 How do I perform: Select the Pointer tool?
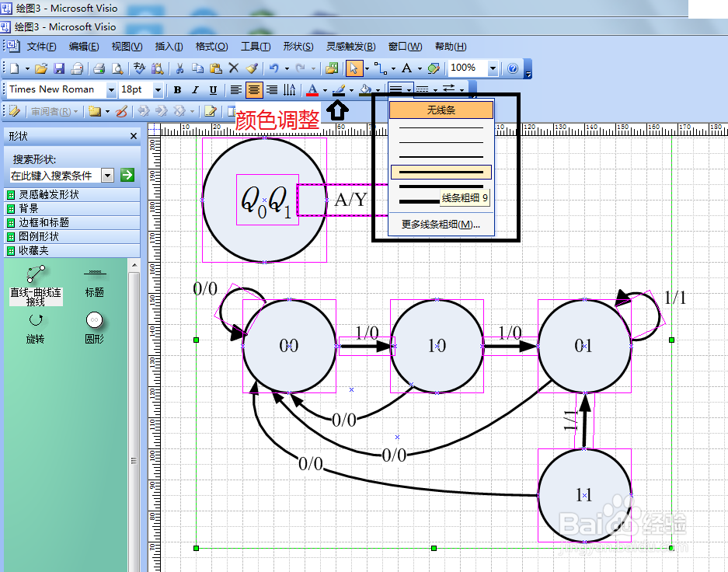(354, 68)
